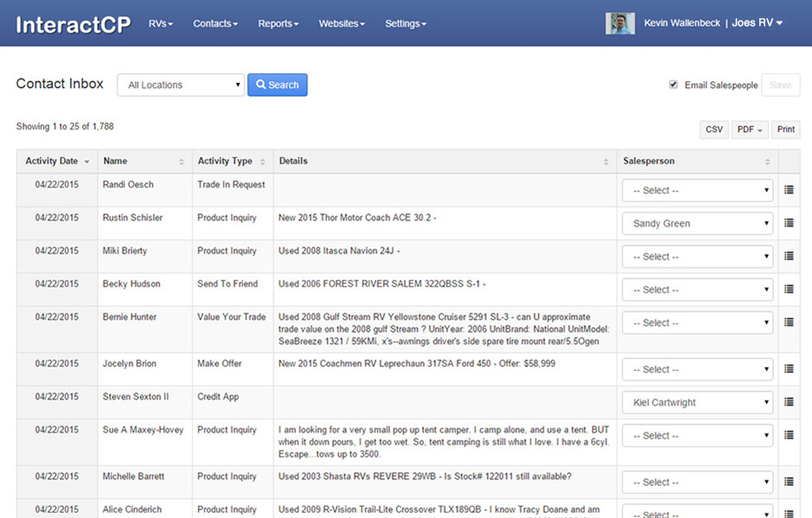The height and width of the screenshot is (518, 812).
Task: Click the Coachmen Leprechaun offer details
Action: tap(417, 363)
